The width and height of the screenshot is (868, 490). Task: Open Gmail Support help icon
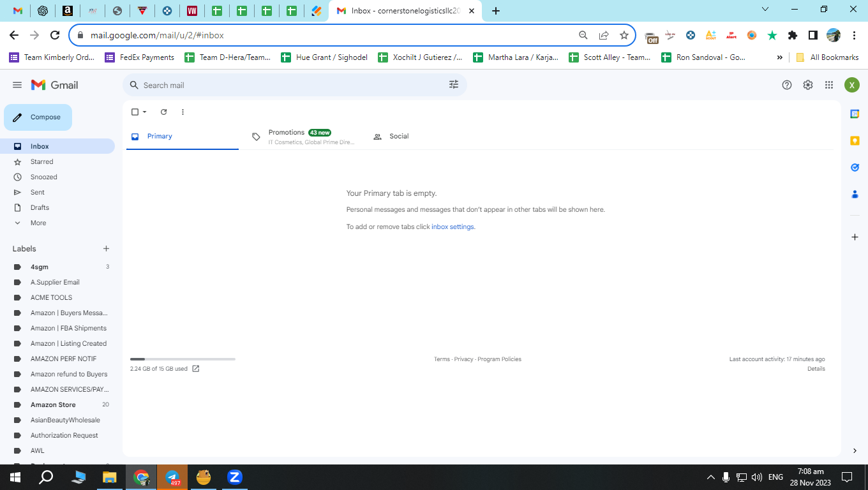point(787,85)
